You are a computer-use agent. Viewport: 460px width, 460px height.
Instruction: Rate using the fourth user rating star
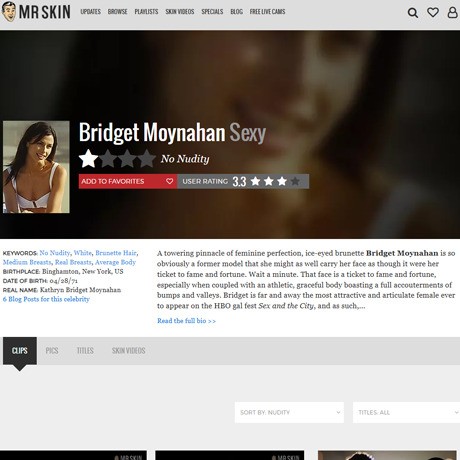point(295,181)
